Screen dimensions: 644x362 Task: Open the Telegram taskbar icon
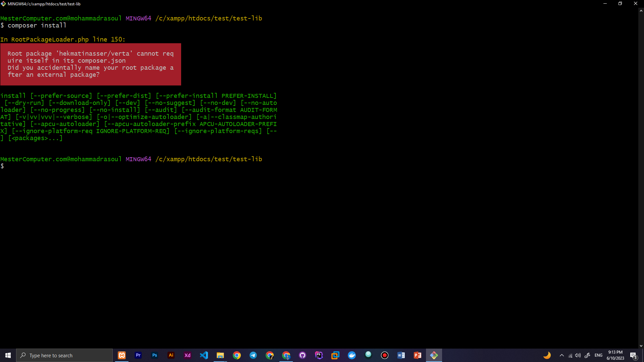point(253,355)
